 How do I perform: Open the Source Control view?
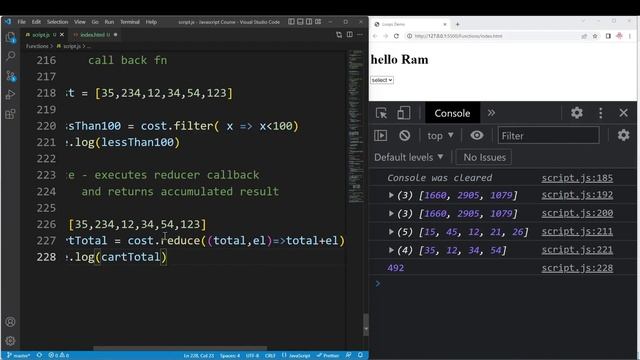click(x=11, y=75)
